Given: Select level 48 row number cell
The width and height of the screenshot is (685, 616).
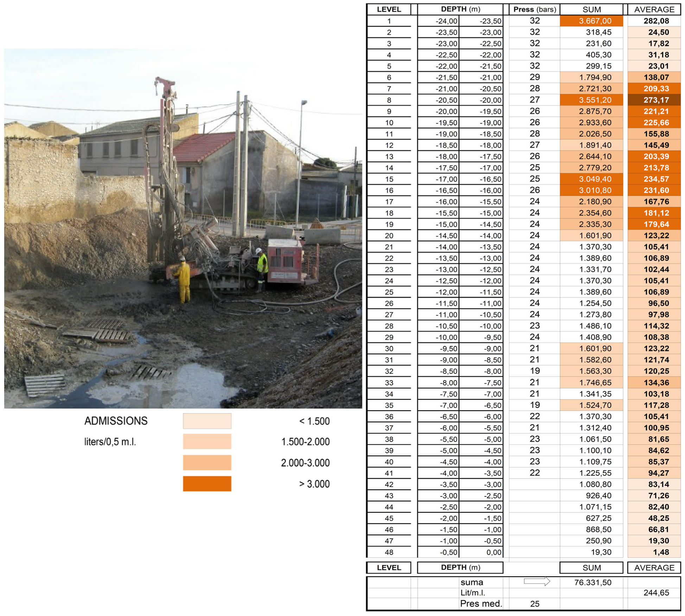Looking at the screenshot, I should tap(389, 552).
